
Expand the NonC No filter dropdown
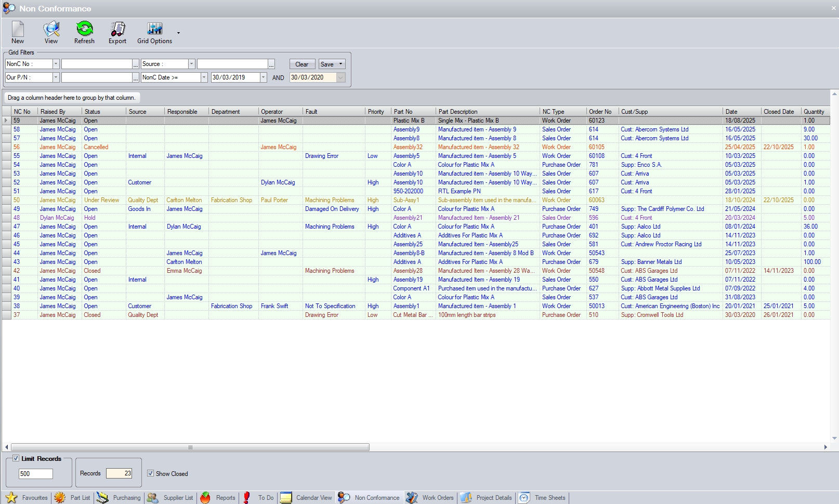[56, 64]
